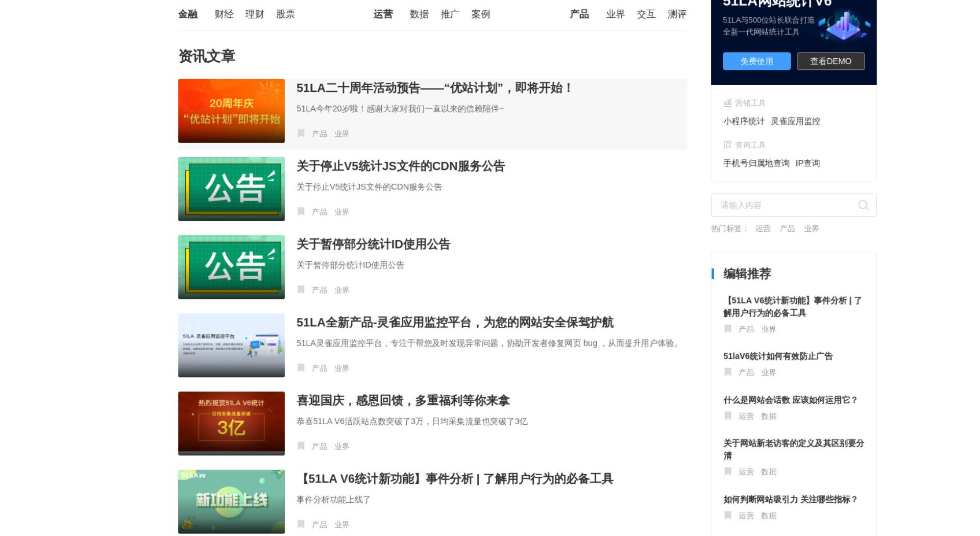
Task: Click bookmark icon under 事件分析功能上线了 article
Action: 301,524
